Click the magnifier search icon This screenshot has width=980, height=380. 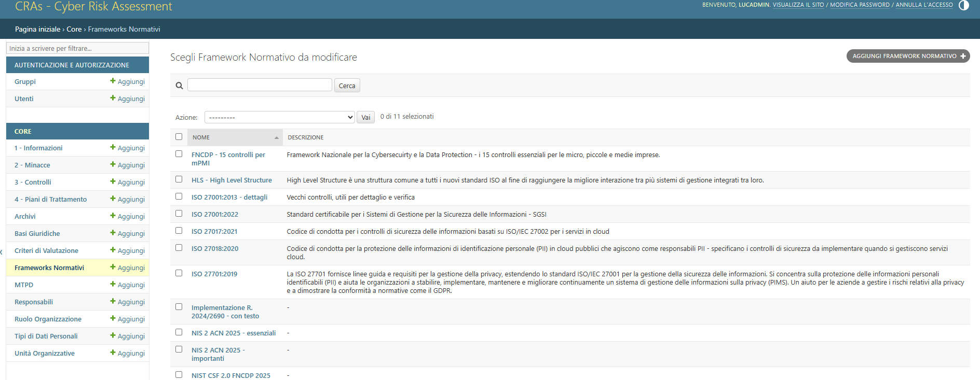pyautogui.click(x=179, y=86)
